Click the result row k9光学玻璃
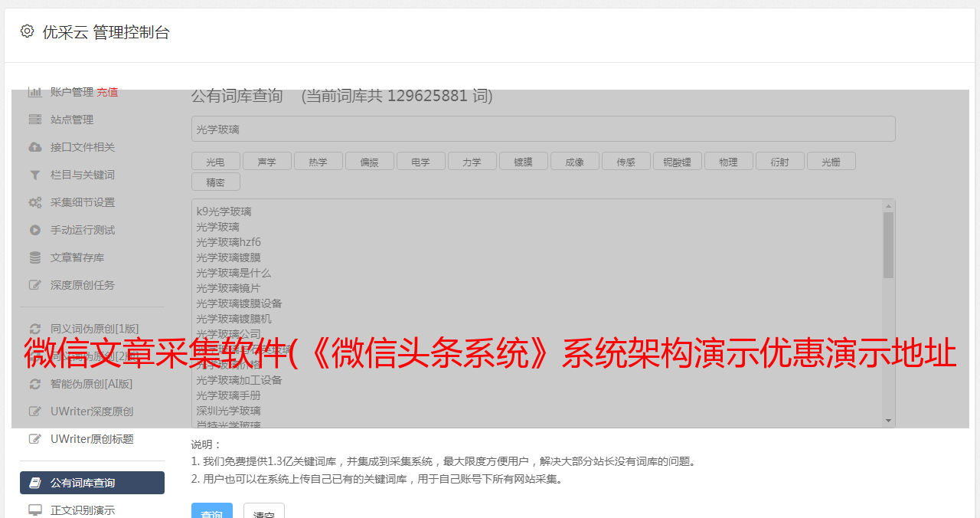The width and height of the screenshot is (980, 518). [x=224, y=211]
